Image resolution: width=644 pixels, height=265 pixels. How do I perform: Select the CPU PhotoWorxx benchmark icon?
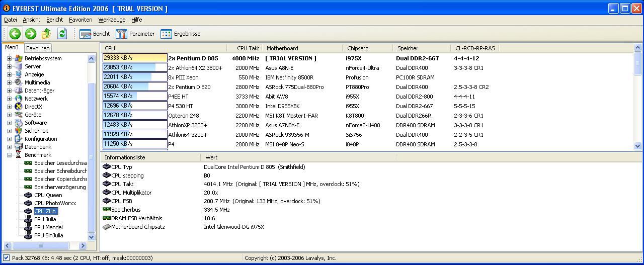pyautogui.click(x=28, y=203)
